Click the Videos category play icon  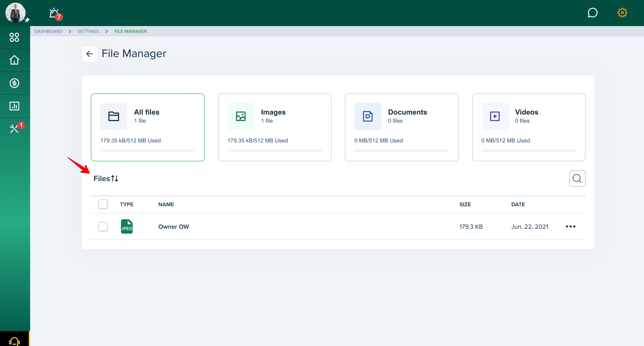pyautogui.click(x=495, y=116)
